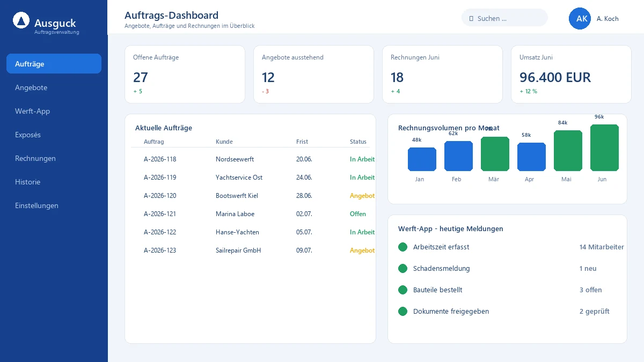Click the Angebot status for Bootswerft Kiel
This screenshot has width=644, height=362.
[362, 196]
